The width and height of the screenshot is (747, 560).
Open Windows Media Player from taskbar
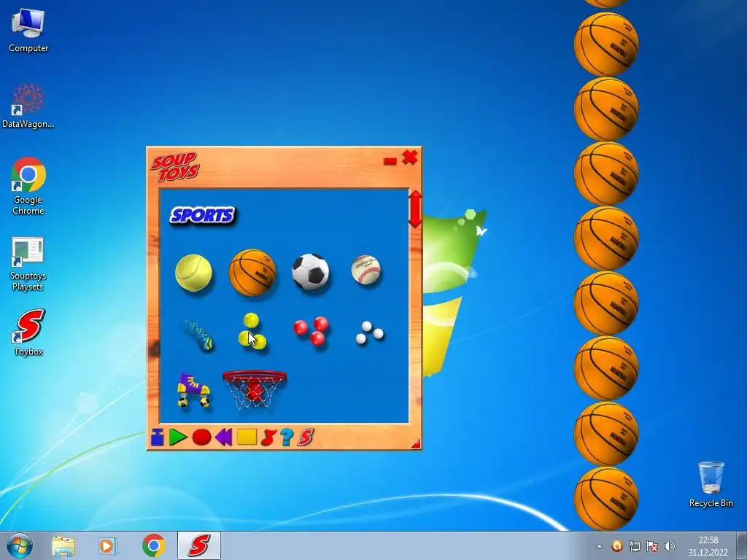[108, 545]
